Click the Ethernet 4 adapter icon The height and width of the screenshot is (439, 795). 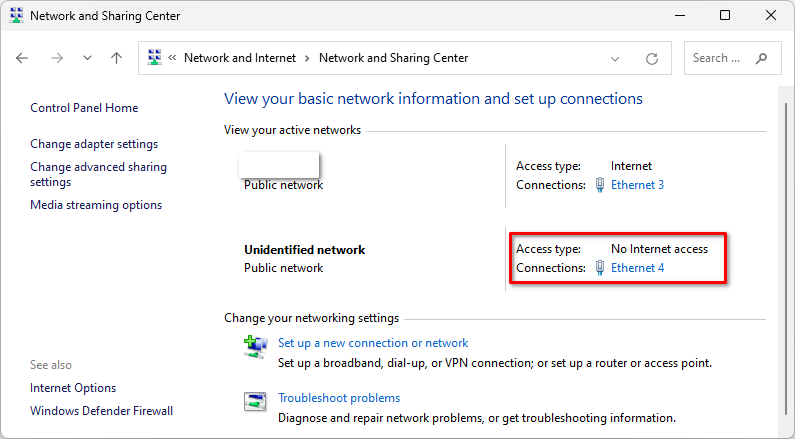click(x=600, y=268)
